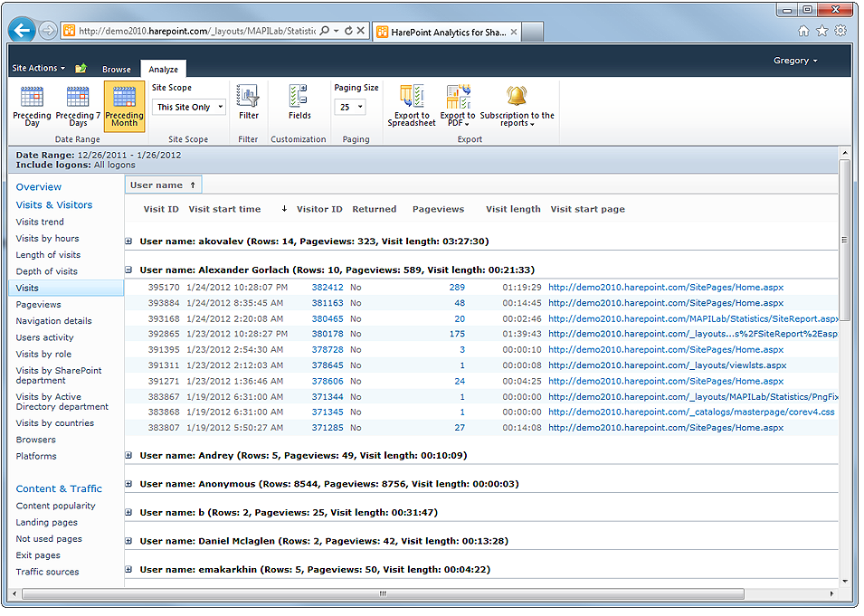Image resolution: width=864 pixels, height=616 pixels.
Task: Select the Preceding Day date range
Action: click(x=32, y=105)
